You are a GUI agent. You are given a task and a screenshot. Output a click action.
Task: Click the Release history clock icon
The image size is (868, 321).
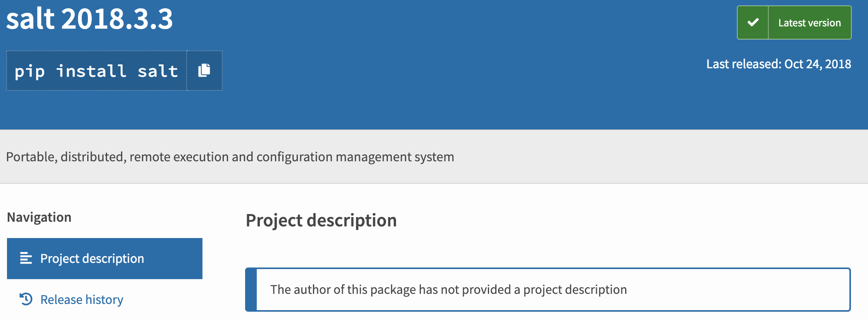(26, 299)
